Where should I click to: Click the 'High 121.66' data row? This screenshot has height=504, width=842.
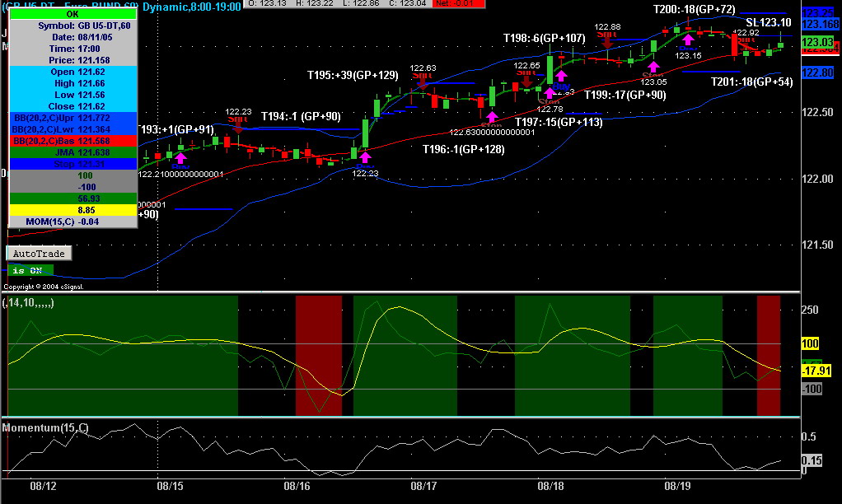click(x=73, y=83)
